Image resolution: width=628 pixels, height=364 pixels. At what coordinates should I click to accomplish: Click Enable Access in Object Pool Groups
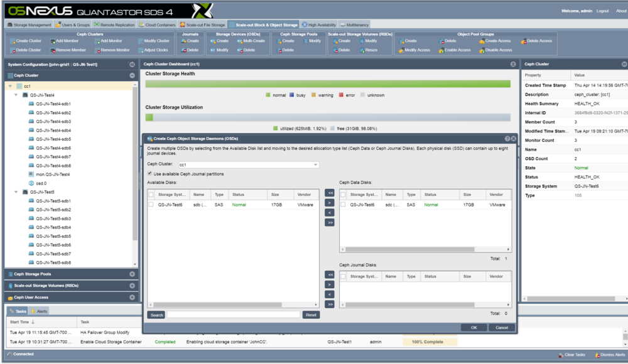pos(455,50)
